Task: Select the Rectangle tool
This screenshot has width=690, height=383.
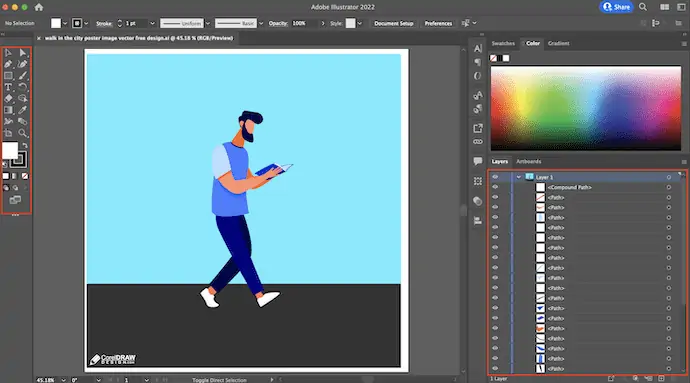Action: click(8, 76)
